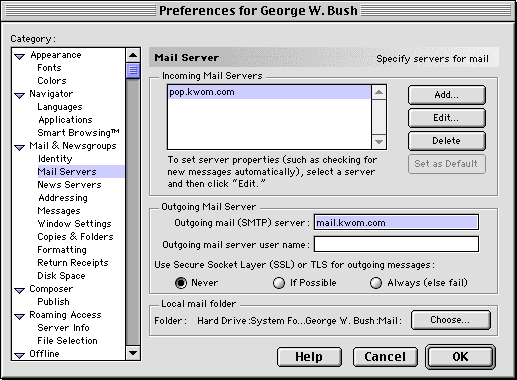Image resolution: width=517 pixels, height=380 pixels.
Task: Click incoming servers list scroll down arrow
Action: click(379, 142)
